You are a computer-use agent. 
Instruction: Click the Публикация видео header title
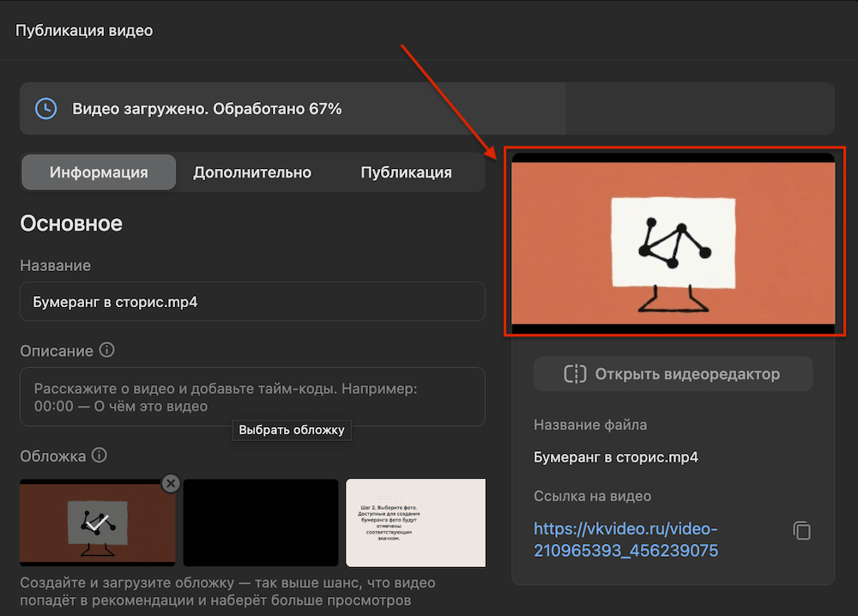(x=84, y=31)
